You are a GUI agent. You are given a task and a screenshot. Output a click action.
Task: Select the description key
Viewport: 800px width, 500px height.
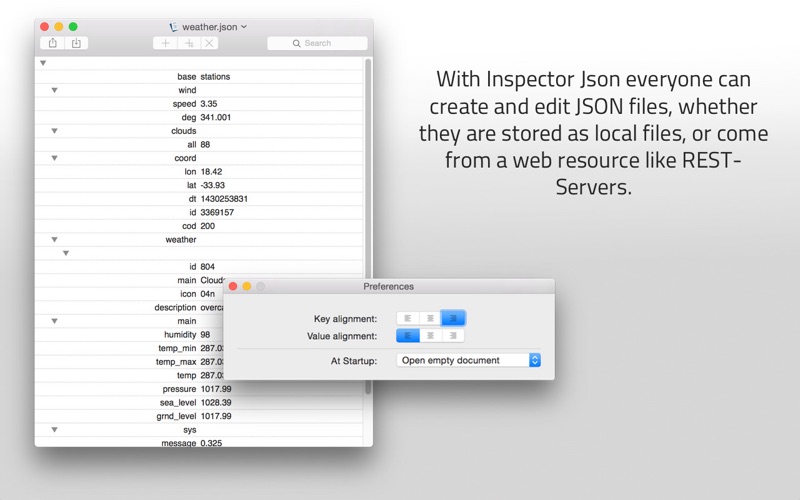point(175,308)
